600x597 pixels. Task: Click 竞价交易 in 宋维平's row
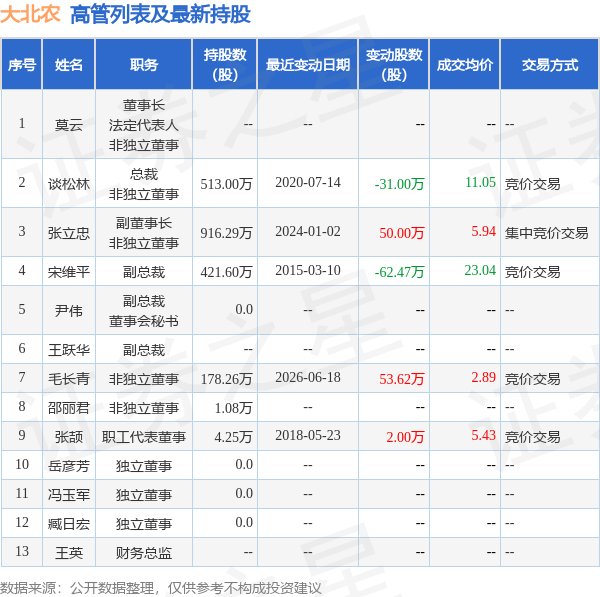coord(533,272)
